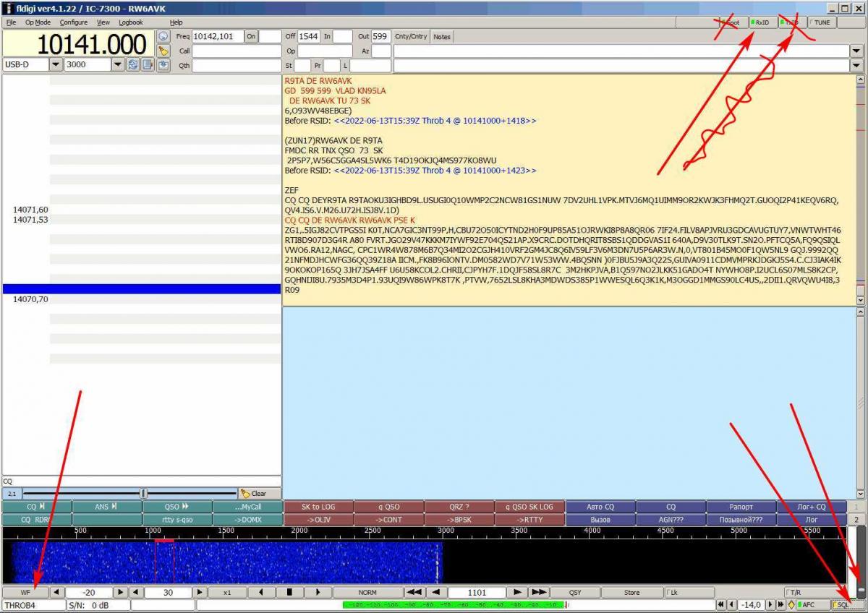This screenshot has width=868, height=613.
Task: Click the horizontal slider handle beside Clear
Action: pyautogui.click(x=143, y=494)
